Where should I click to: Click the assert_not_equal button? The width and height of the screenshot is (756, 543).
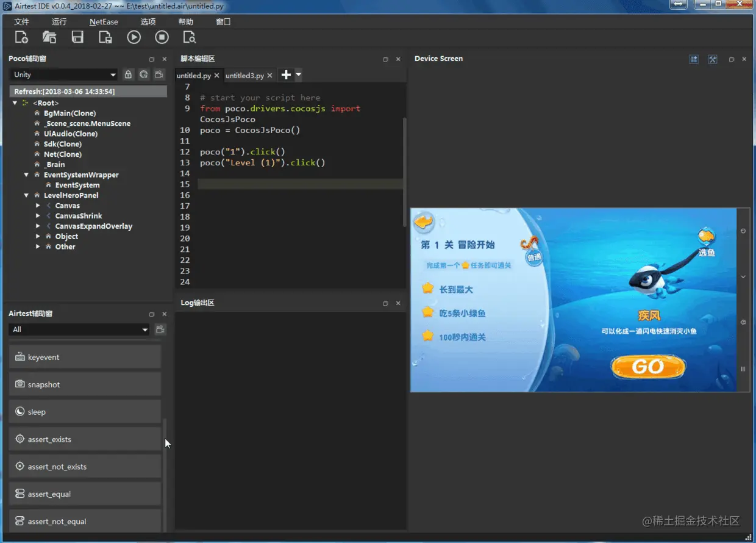point(85,520)
